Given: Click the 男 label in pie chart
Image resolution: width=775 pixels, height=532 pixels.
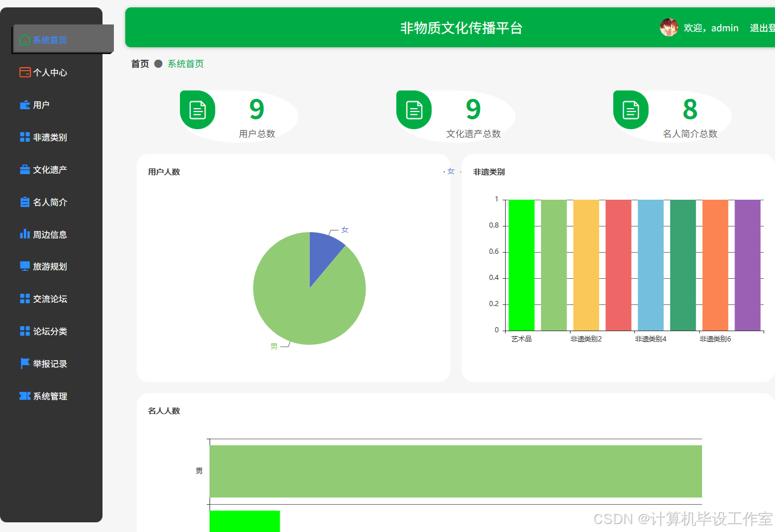Looking at the screenshot, I should (274, 346).
